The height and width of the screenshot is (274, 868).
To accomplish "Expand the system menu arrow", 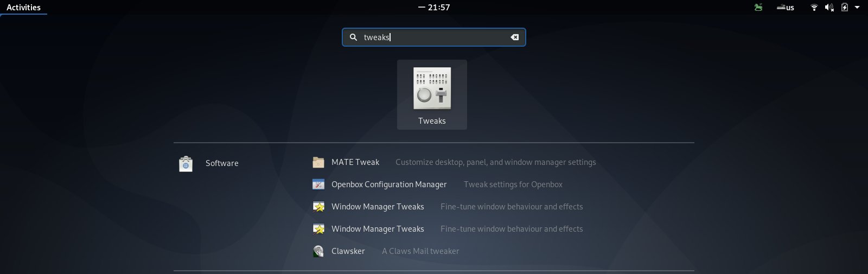I will (857, 7).
